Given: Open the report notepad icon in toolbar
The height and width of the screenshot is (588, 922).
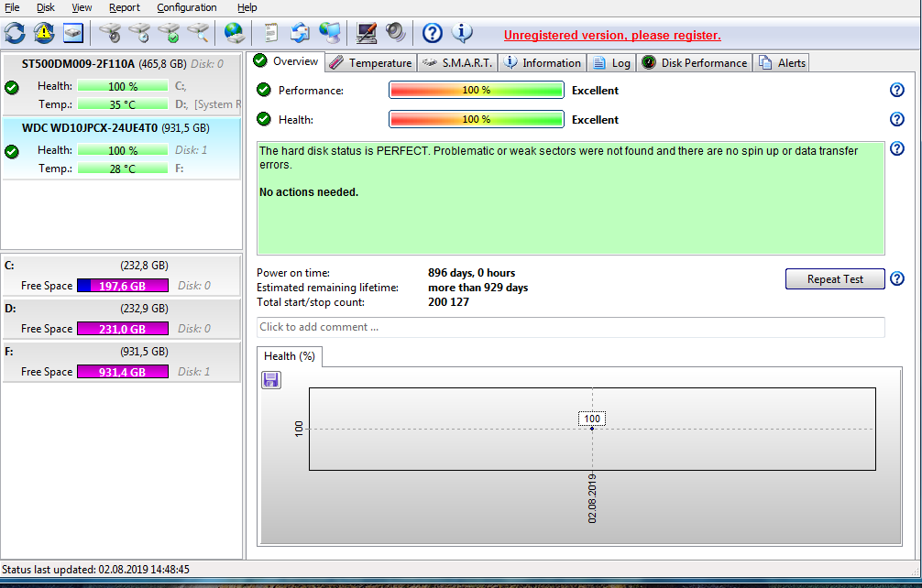Looking at the screenshot, I should (x=270, y=33).
